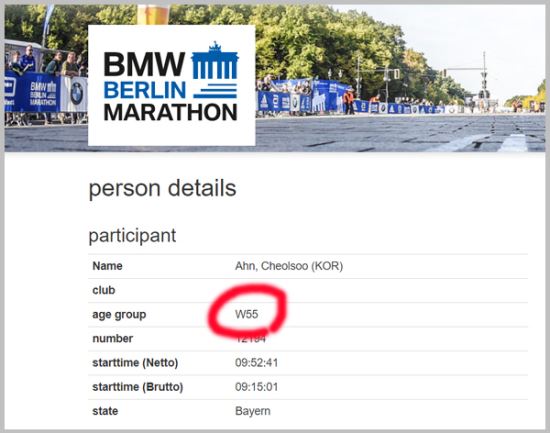Click the 'starttime (Brutto)' label
Screen dimensions: 550x433
(138, 387)
